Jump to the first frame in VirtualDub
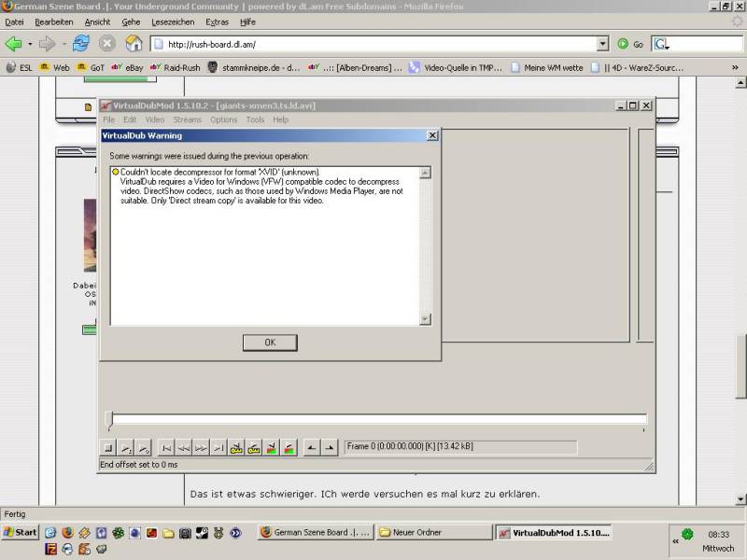Viewport: 747px width, 560px height. pyautogui.click(x=166, y=448)
